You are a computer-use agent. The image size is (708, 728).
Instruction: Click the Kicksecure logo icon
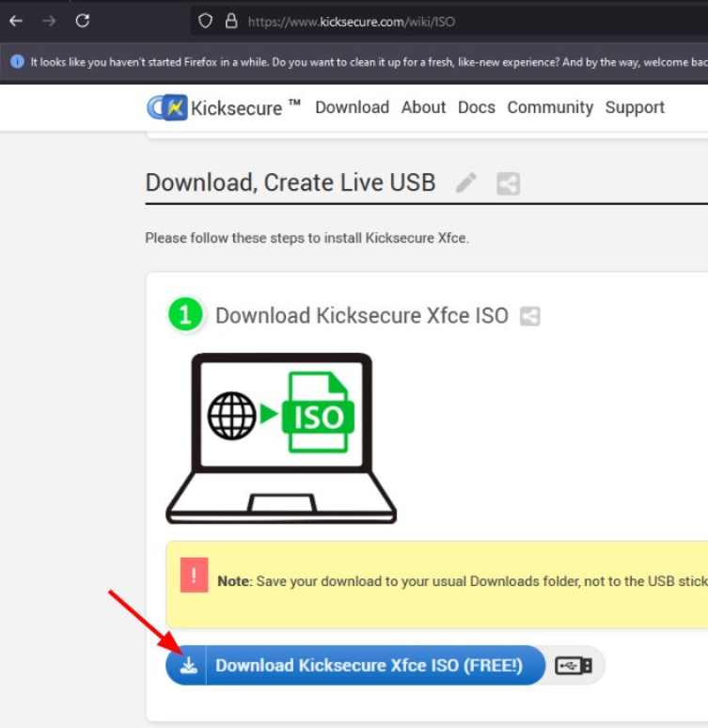pyautogui.click(x=167, y=108)
